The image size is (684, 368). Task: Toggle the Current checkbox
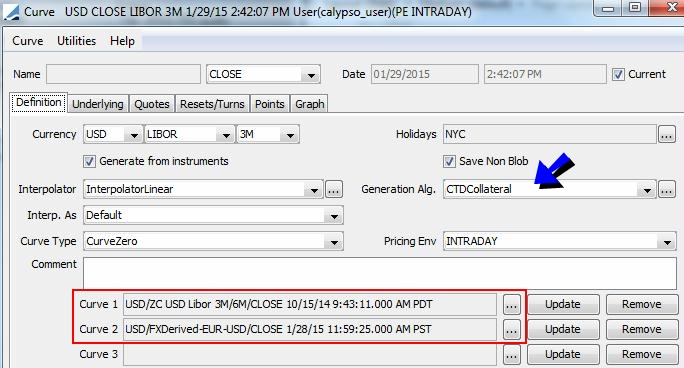(618, 75)
